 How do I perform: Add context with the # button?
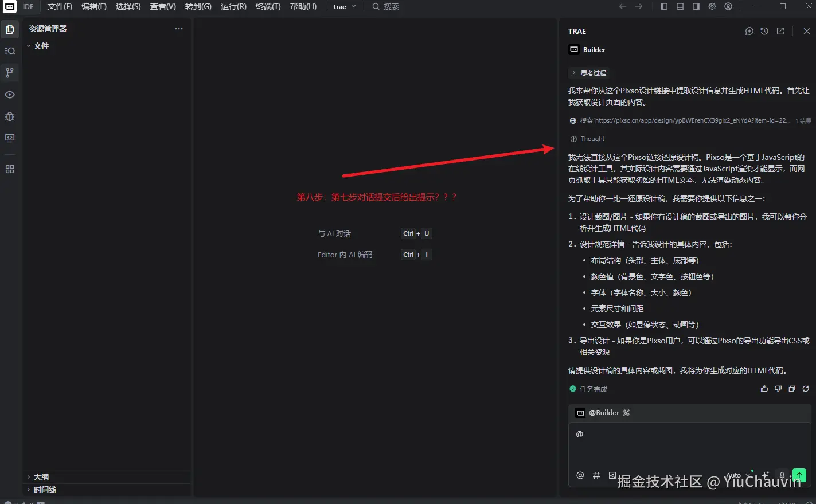pyautogui.click(x=596, y=475)
